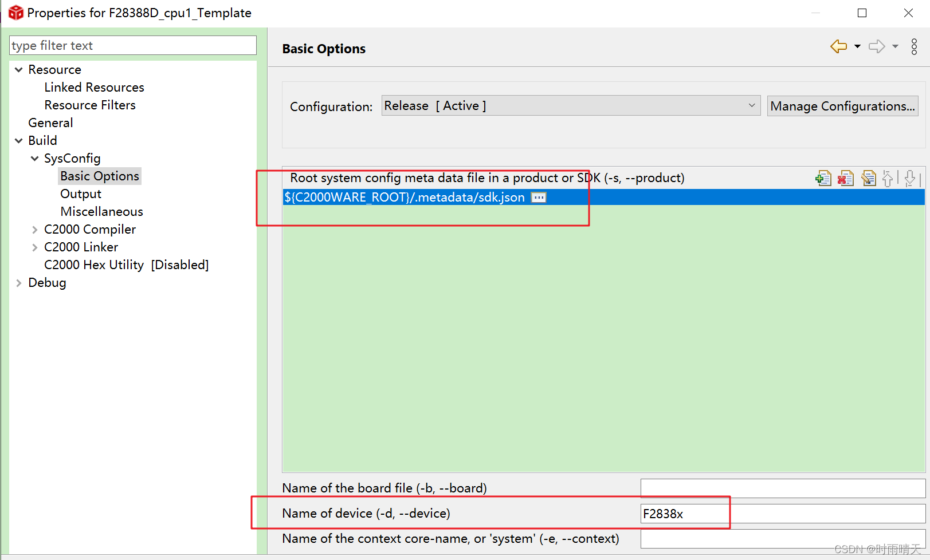Collapse the SysConfig tree node
930x560 pixels.
coord(35,159)
